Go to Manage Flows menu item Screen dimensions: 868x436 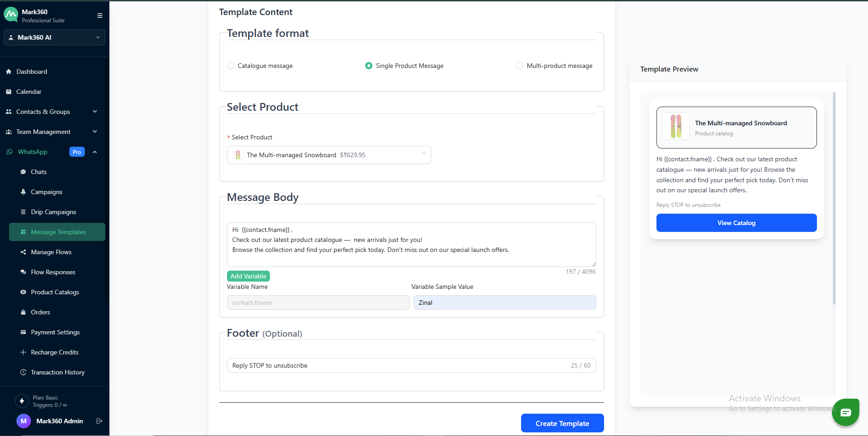[x=51, y=252]
